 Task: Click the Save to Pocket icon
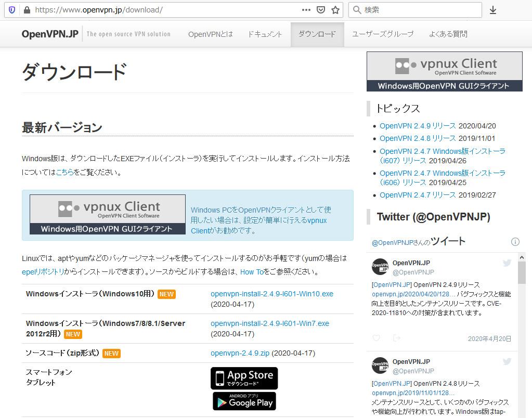click(x=321, y=10)
